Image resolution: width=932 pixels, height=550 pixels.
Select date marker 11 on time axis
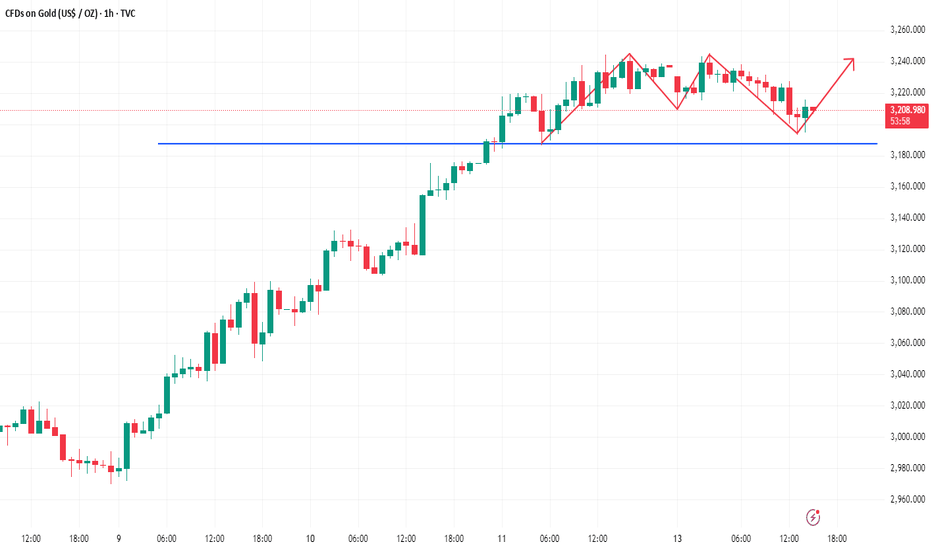pyautogui.click(x=502, y=539)
